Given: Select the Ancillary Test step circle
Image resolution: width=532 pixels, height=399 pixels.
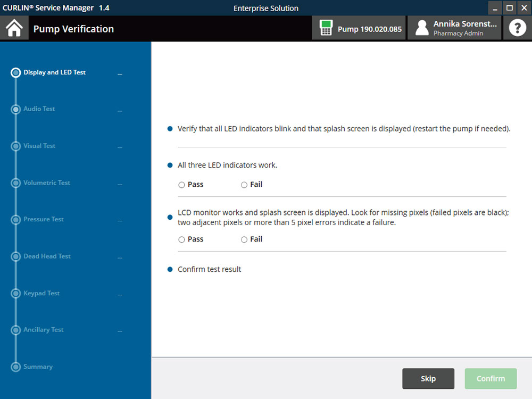Looking at the screenshot, I should pyautogui.click(x=15, y=330).
